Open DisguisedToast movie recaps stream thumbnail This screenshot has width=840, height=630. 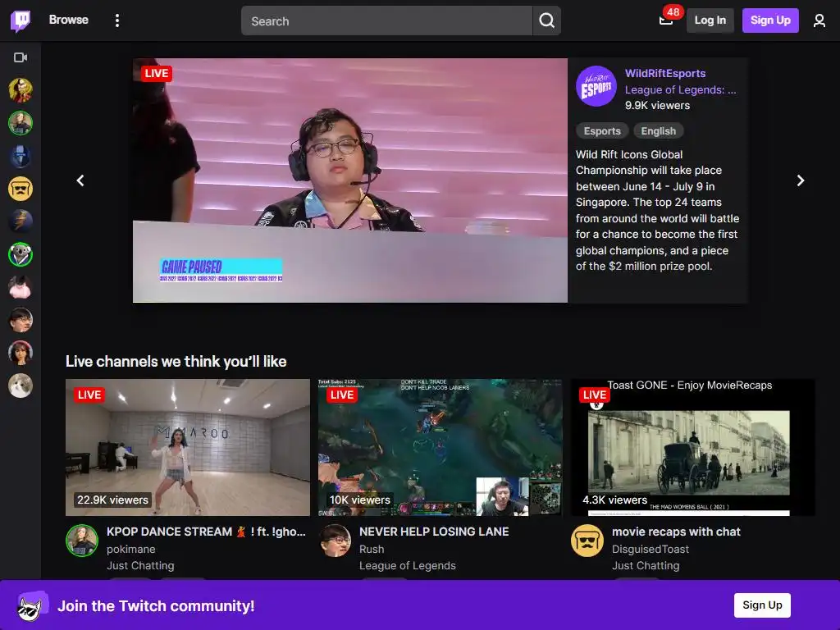pos(692,447)
